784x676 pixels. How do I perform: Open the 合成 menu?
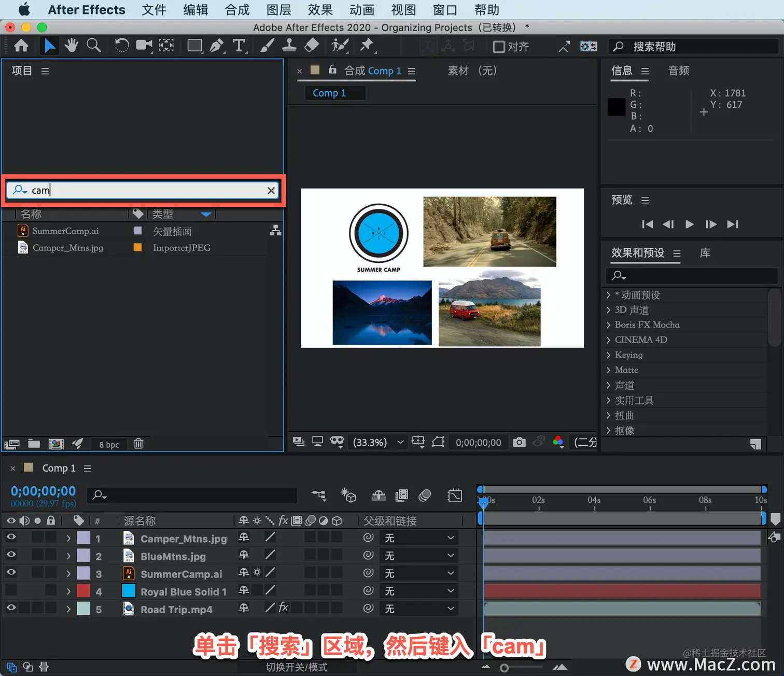237,10
